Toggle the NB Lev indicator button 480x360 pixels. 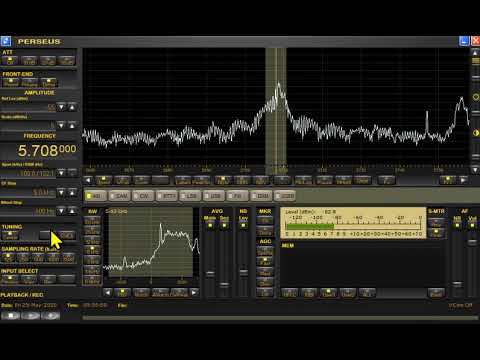[244, 226]
